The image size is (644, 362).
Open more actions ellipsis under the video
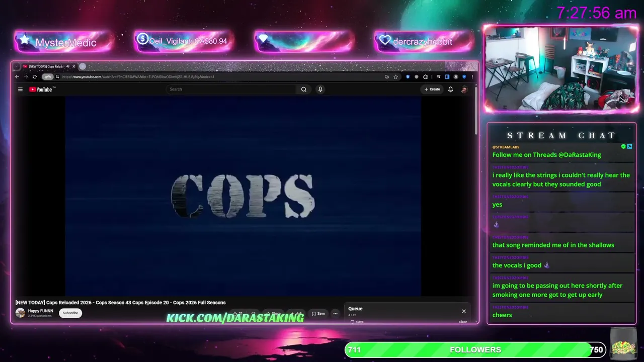point(335,314)
